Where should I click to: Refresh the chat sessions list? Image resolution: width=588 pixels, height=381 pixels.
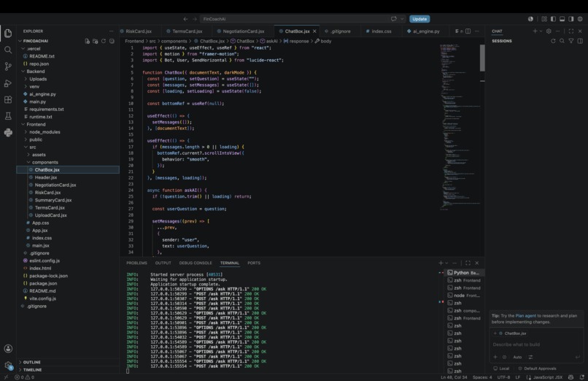coord(553,41)
